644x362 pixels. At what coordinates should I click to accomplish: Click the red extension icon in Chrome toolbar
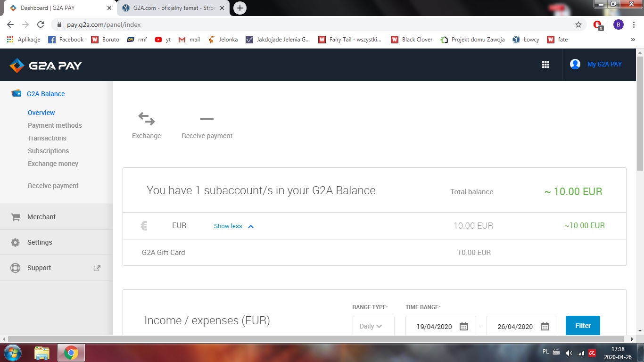(x=598, y=25)
